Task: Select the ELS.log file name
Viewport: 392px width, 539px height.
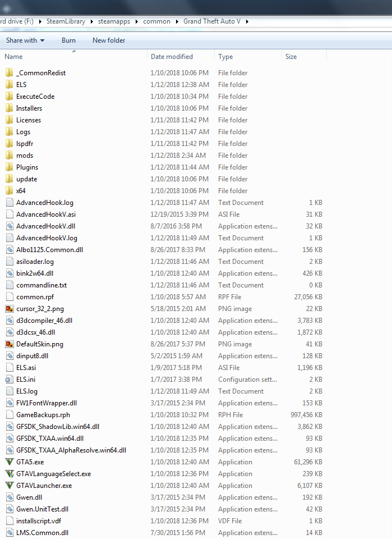Action: (27, 391)
